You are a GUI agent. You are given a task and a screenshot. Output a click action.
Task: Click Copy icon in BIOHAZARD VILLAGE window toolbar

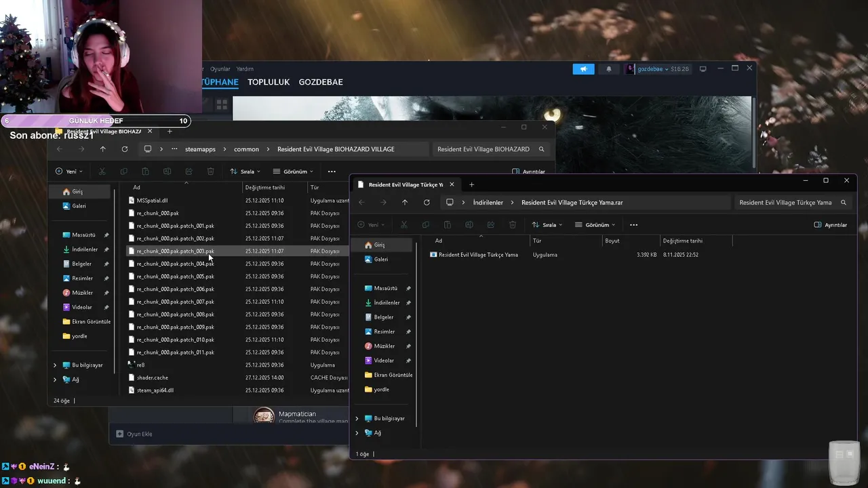point(124,171)
